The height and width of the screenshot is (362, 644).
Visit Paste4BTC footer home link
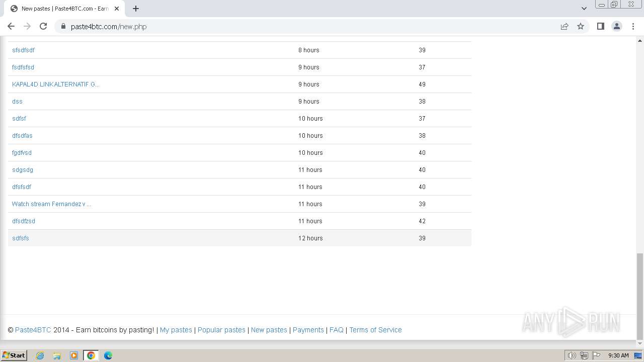click(x=33, y=330)
